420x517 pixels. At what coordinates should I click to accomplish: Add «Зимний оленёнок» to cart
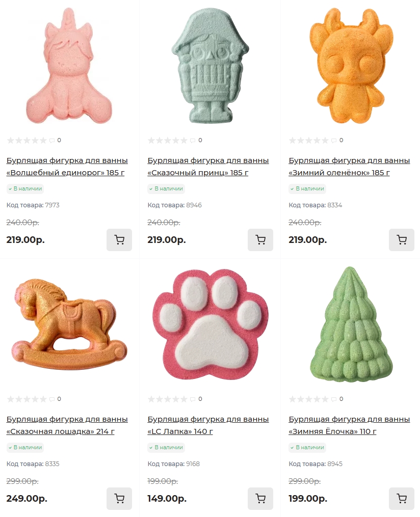coord(402,240)
